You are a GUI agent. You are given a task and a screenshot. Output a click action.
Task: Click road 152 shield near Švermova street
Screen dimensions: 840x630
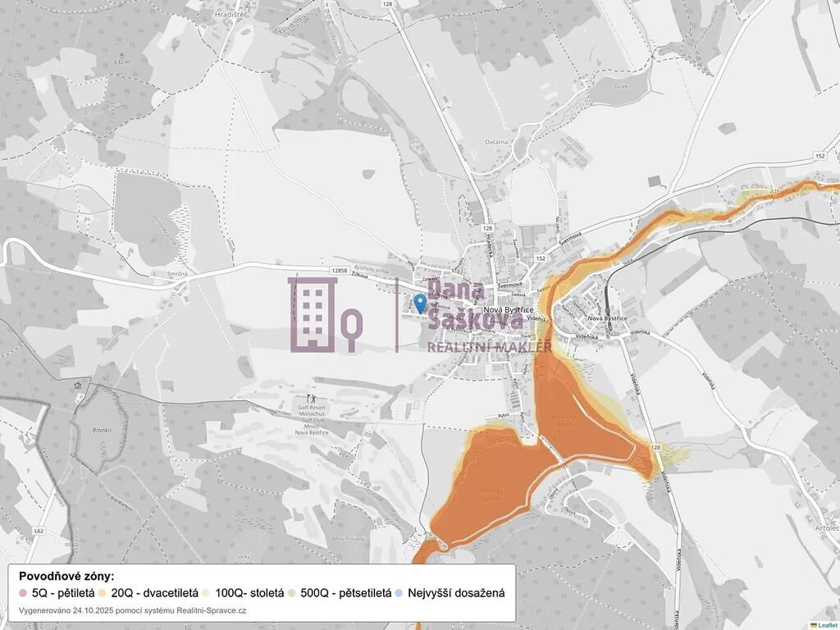(541, 258)
